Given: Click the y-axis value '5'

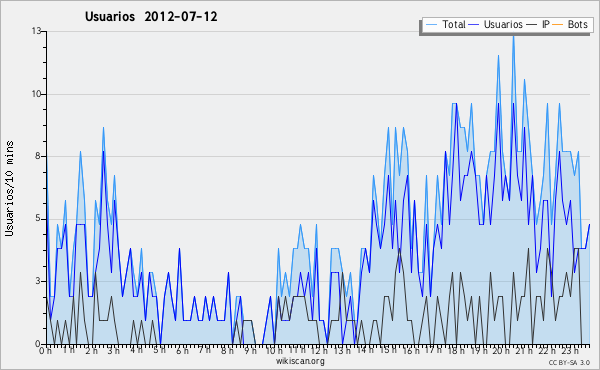Looking at the screenshot, I should (38, 218).
